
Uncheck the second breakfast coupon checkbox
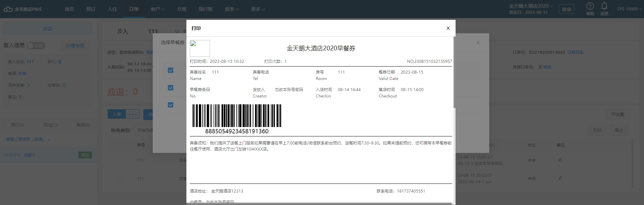(x=171, y=88)
